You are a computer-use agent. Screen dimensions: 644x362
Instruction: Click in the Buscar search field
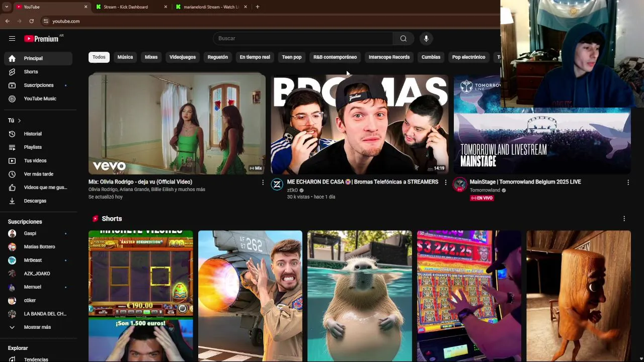click(x=303, y=38)
